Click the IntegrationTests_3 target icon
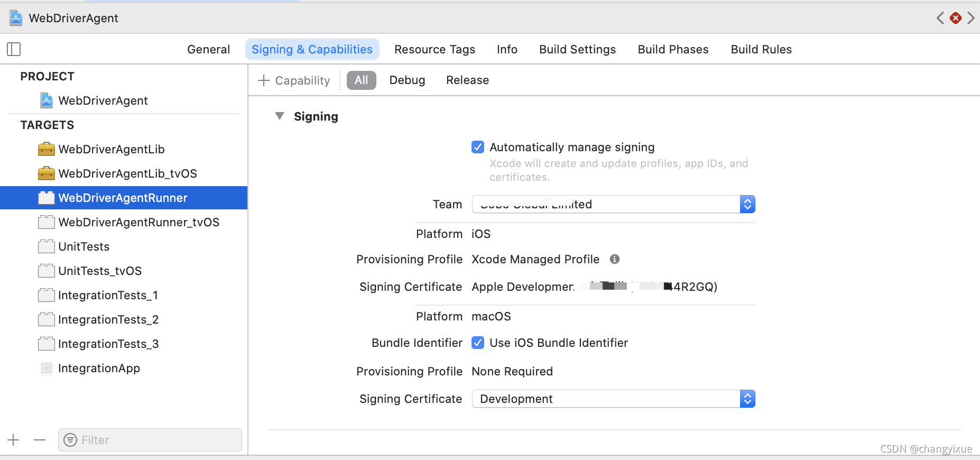Image resolution: width=980 pixels, height=460 pixels. [47, 344]
